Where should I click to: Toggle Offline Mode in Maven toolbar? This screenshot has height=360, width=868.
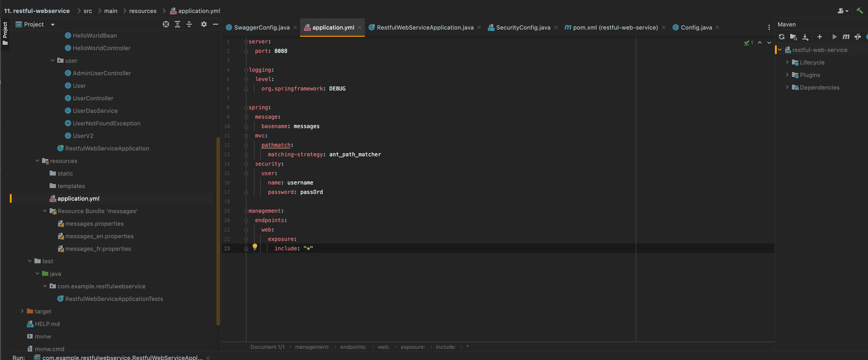[x=858, y=37]
